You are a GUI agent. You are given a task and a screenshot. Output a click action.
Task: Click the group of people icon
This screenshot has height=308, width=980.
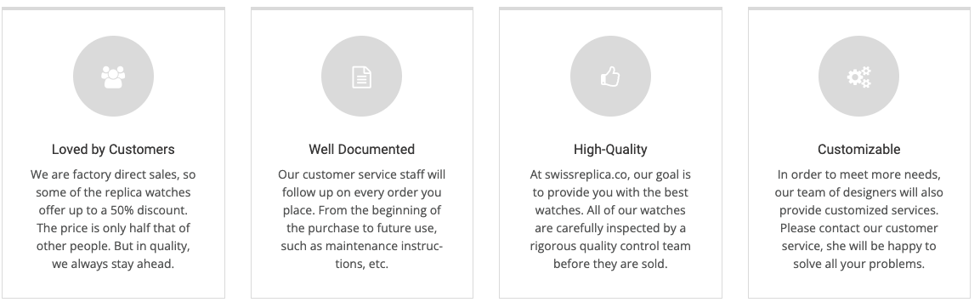pyautogui.click(x=113, y=77)
